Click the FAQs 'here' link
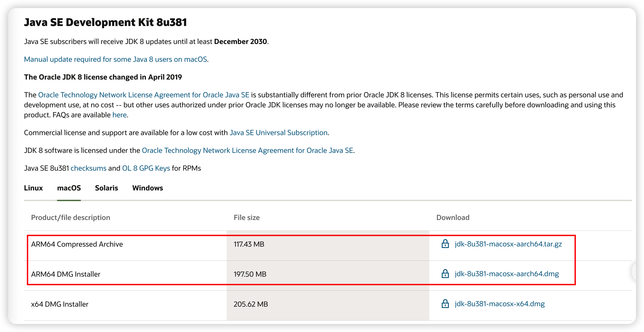 pyautogui.click(x=119, y=115)
